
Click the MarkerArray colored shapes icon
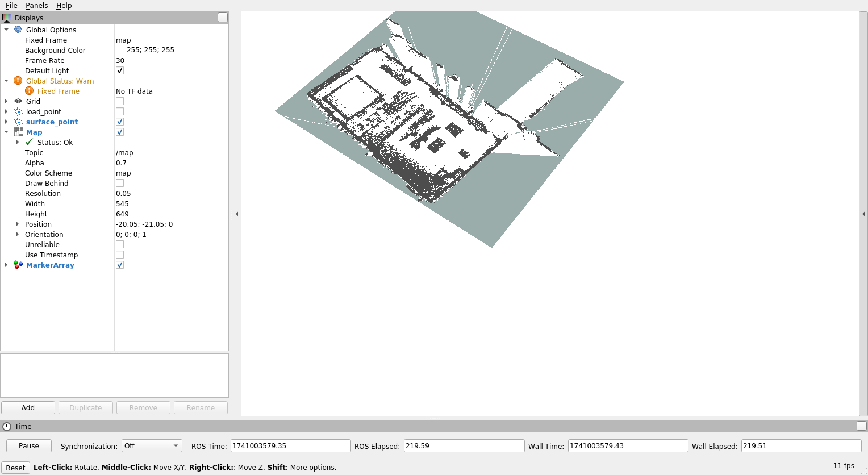(x=18, y=265)
